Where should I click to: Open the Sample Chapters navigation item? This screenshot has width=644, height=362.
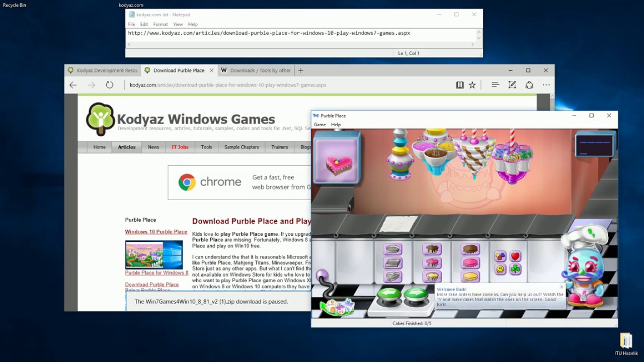click(x=242, y=147)
